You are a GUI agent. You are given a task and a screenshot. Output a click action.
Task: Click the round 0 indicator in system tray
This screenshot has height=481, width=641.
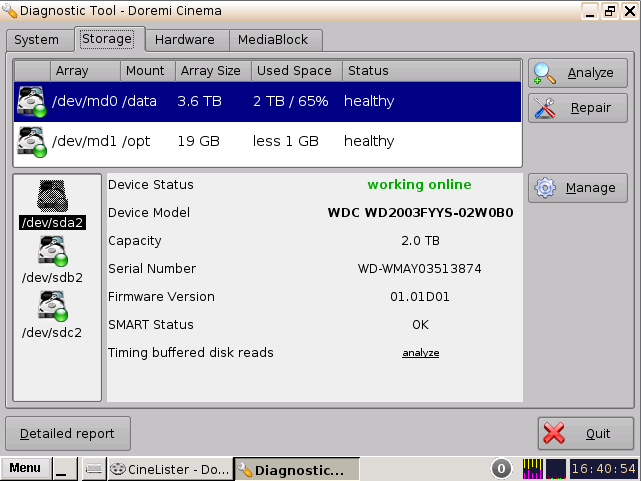pos(502,469)
